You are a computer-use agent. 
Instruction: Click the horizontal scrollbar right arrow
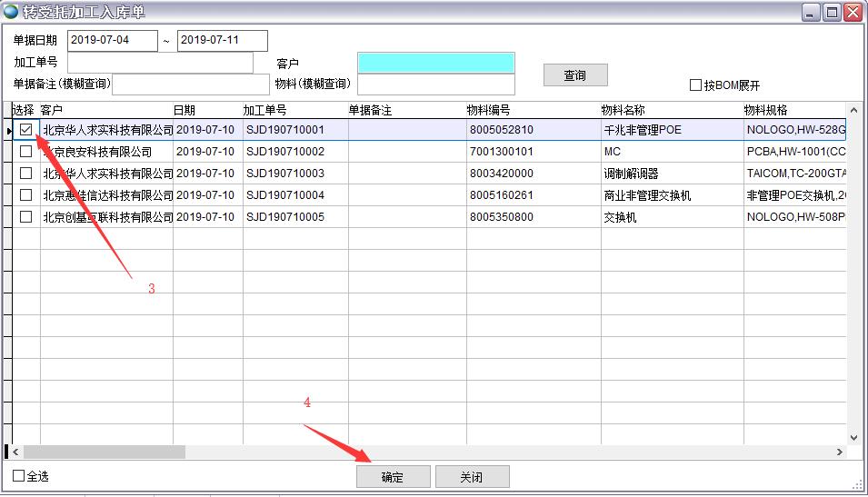coord(839,452)
